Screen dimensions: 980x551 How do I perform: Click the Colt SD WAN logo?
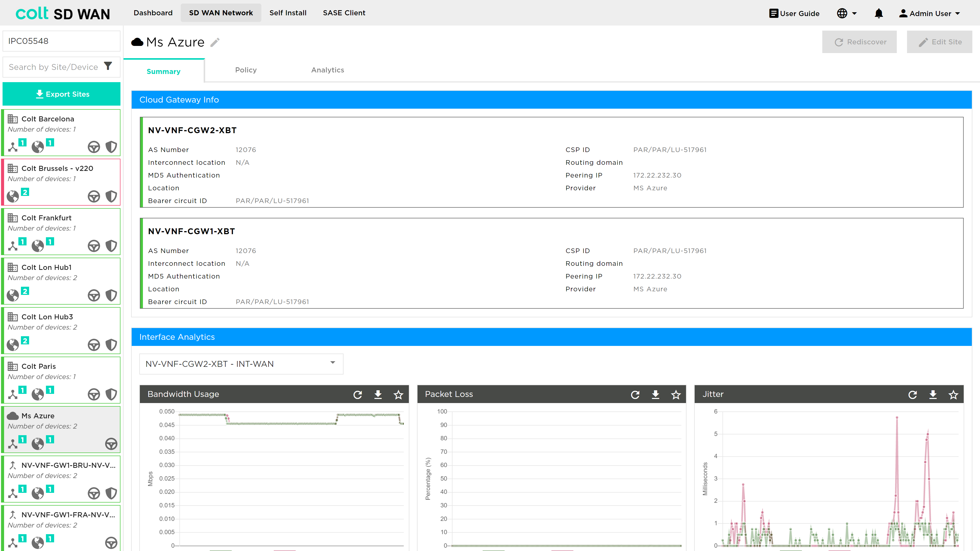tap(62, 13)
